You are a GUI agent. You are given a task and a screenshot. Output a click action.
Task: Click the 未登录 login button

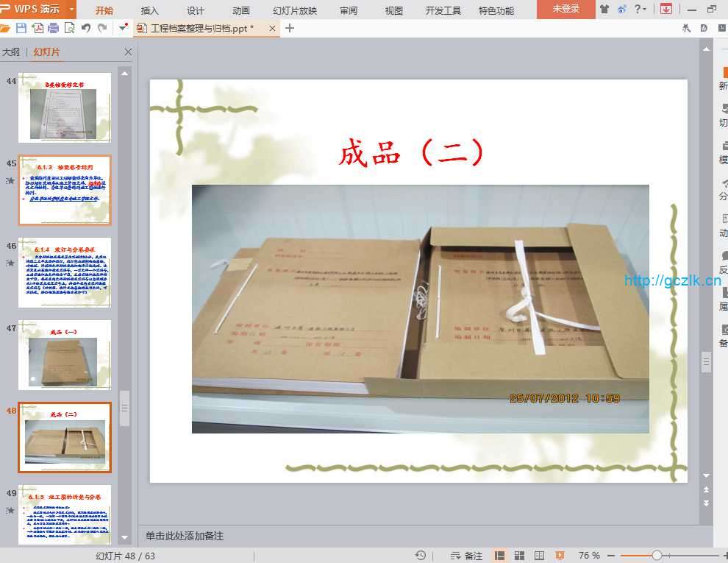click(x=566, y=10)
